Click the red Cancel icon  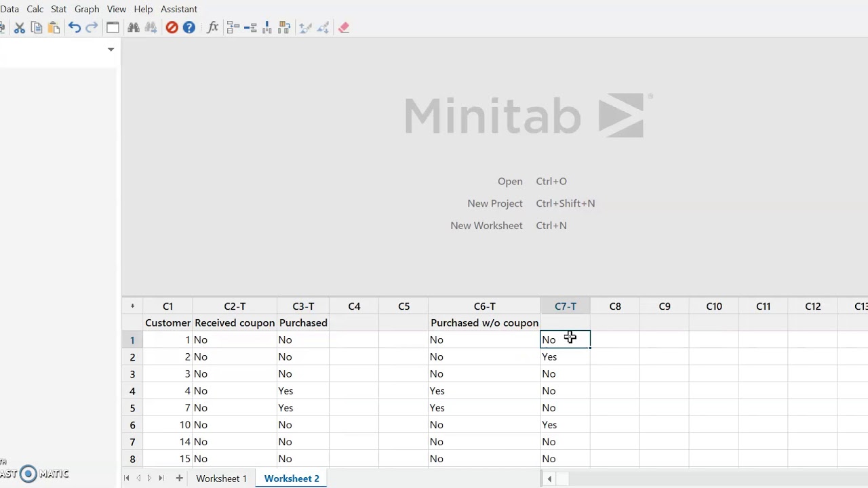pyautogui.click(x=172, y=28)
